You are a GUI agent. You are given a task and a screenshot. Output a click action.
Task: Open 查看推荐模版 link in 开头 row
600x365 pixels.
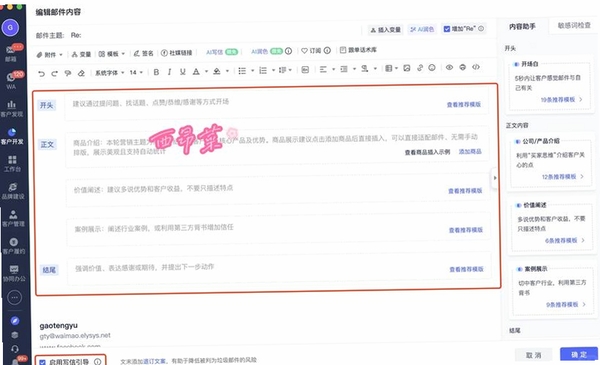coord(464,104)
